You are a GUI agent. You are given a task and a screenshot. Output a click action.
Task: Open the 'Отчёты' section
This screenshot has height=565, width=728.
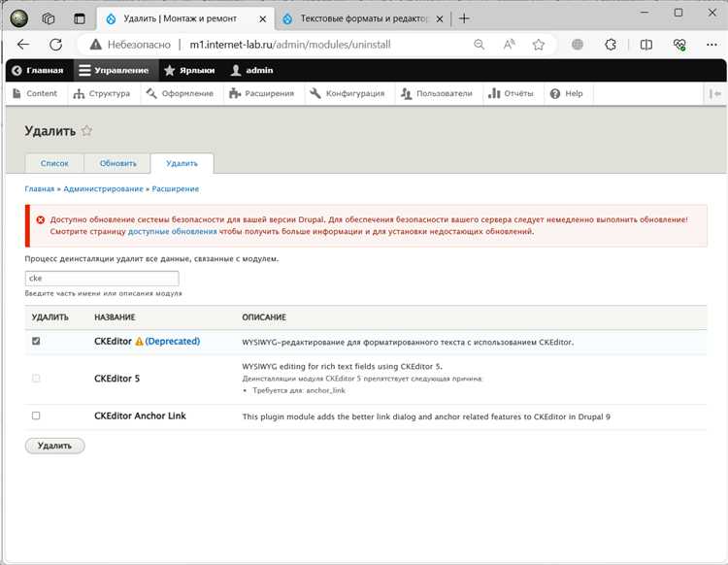[511, 93]
